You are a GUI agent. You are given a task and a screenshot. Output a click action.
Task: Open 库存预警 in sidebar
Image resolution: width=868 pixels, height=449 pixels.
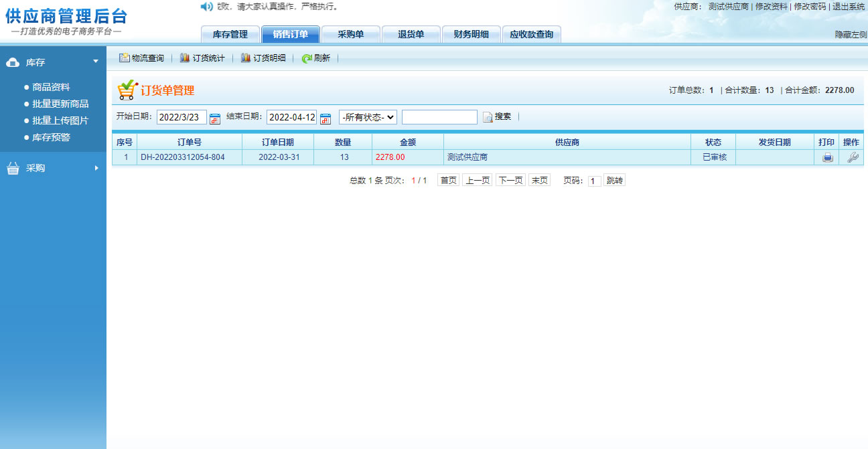(x=51, y=137)
